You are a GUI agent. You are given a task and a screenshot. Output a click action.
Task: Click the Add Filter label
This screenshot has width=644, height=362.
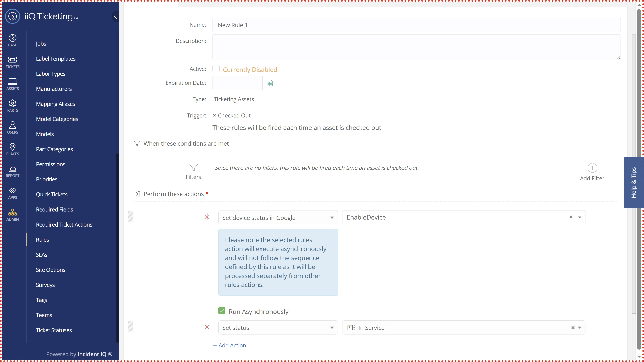click(592, 178)
